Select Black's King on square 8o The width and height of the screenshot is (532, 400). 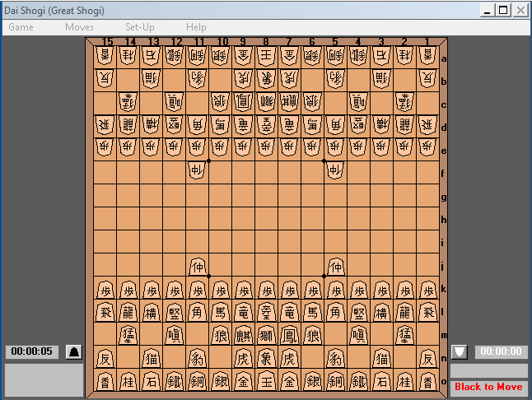tap(266, 382)
